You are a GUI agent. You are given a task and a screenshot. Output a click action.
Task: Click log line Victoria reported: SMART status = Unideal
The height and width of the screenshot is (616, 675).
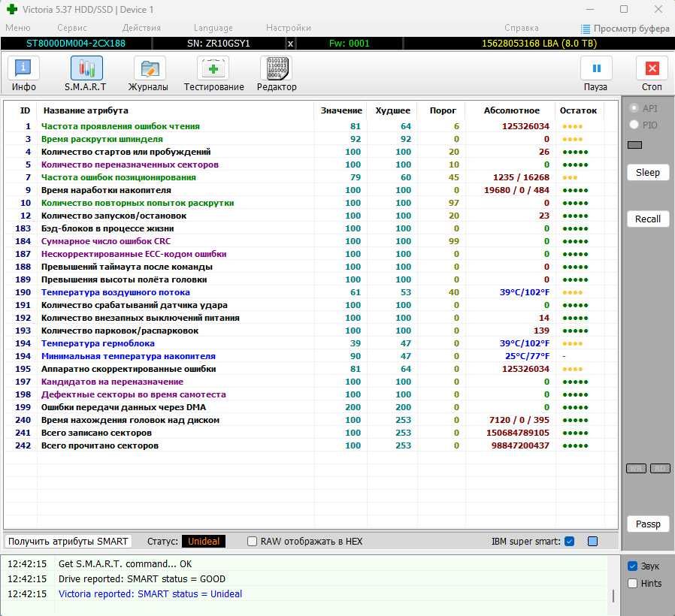150,594
